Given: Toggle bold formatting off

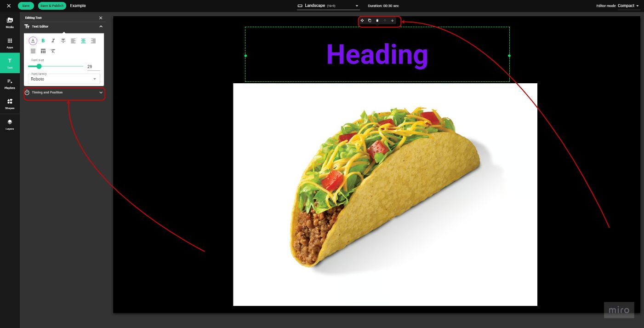Looking at the screenshot, I should pyautogui.click(x=43, y=40).
